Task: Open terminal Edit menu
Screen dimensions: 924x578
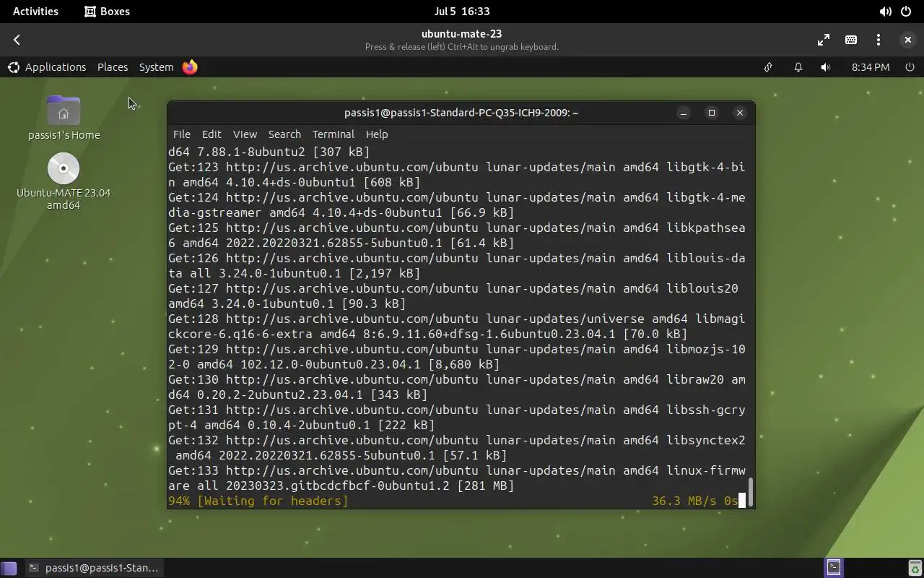Action: (212, 134)
